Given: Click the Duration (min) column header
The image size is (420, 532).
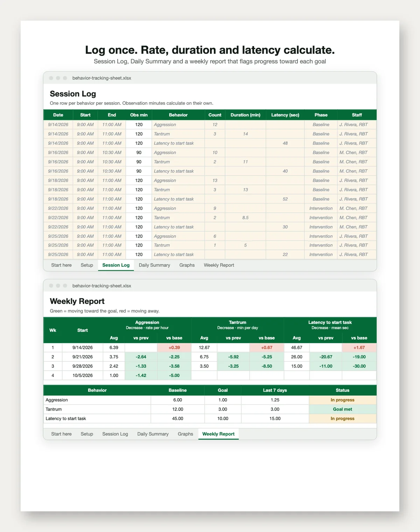Looking at the screenshot, I should click(x=245, y=115).
